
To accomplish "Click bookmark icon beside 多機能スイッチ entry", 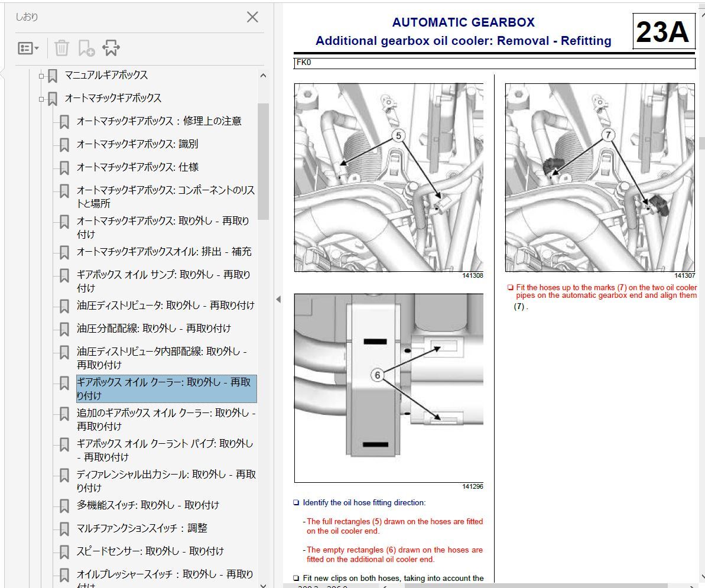I will pos(64,506).
